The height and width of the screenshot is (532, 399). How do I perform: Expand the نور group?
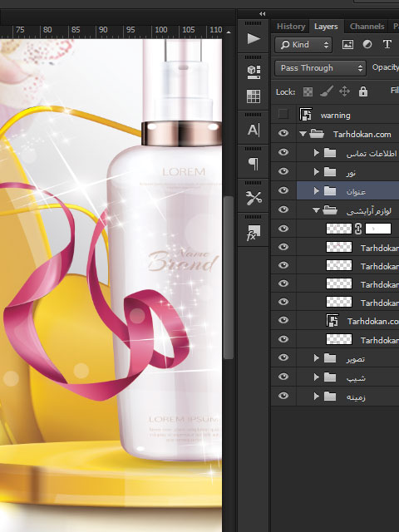coord(317,172)
